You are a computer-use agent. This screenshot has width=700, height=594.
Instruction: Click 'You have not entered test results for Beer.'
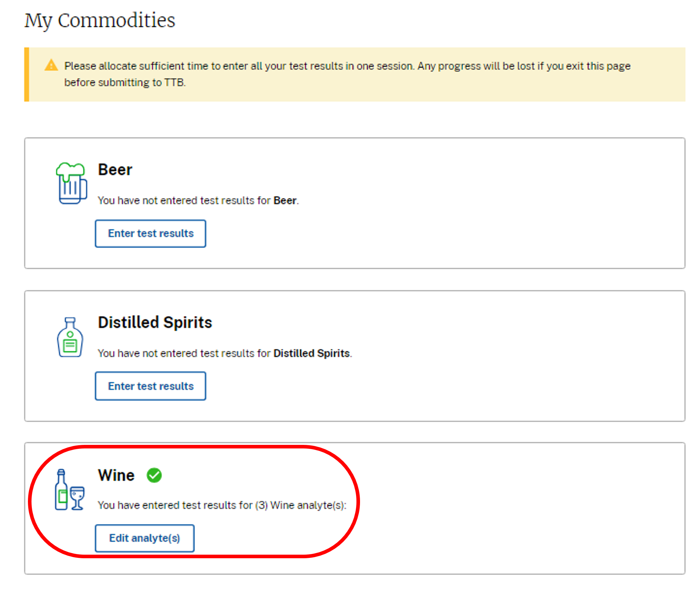pyautogui.click(x=198, y=200)
